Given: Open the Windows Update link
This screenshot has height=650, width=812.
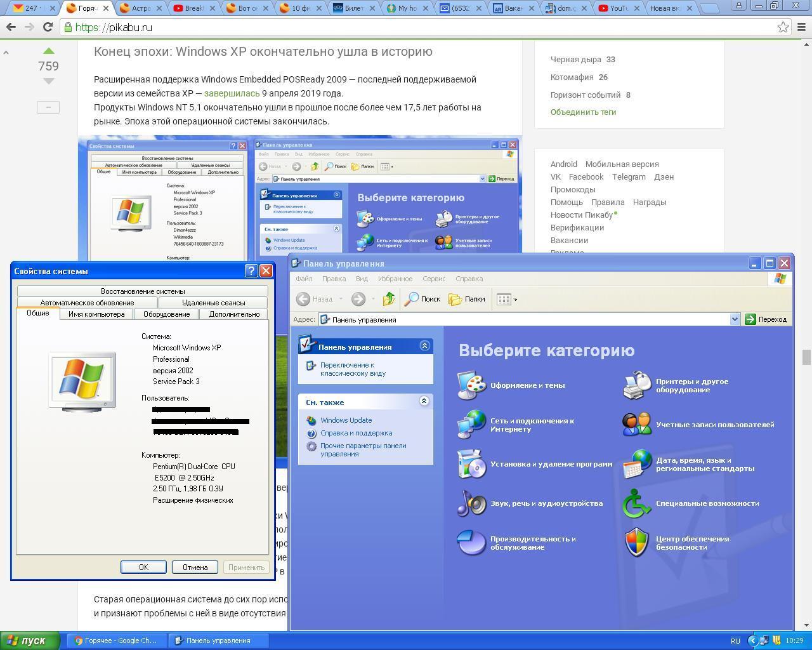Looking at the screenshot, I should (346, 420).
